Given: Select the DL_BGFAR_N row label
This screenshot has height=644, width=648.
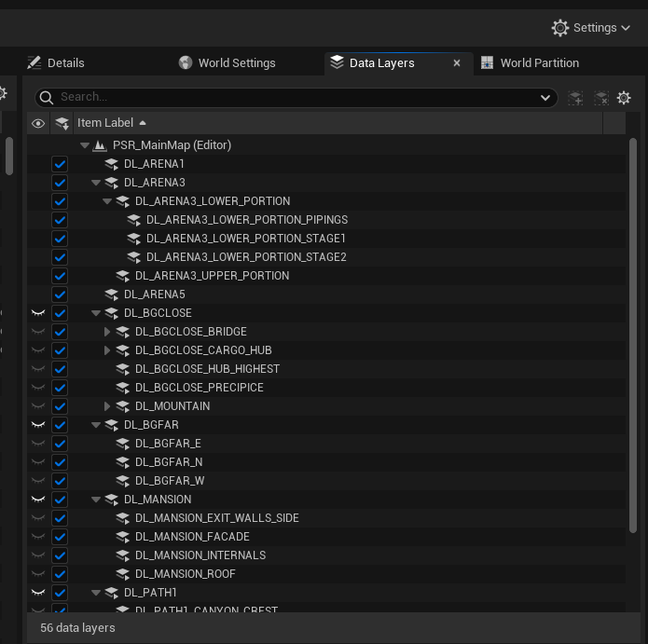Looking at the screenshot, I should click(x=169, y=462).
